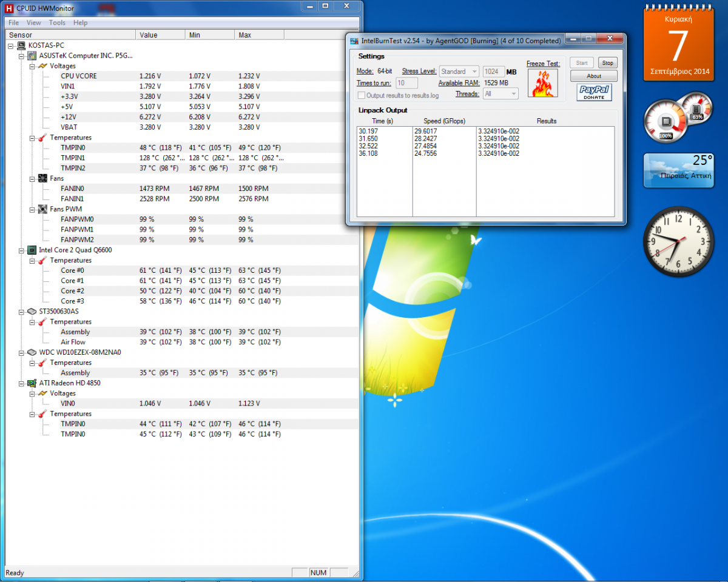Select the Core #0 temperature row
The image size is (728, 582).
coord(182,270)
